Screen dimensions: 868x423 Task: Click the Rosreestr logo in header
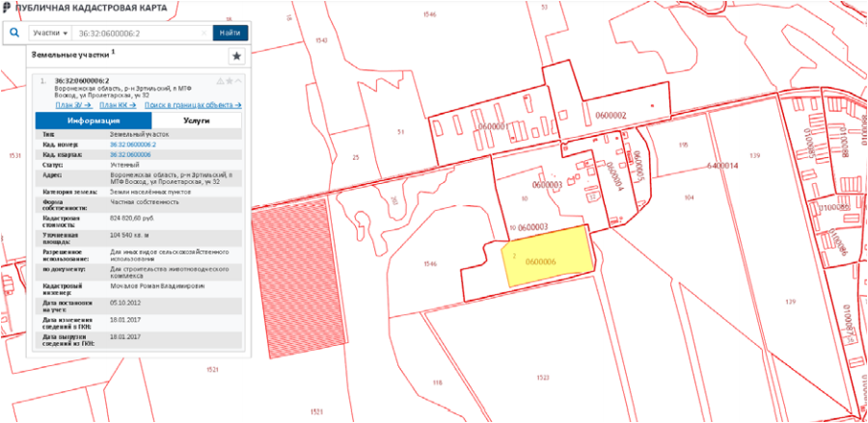[x=8, y=8]
